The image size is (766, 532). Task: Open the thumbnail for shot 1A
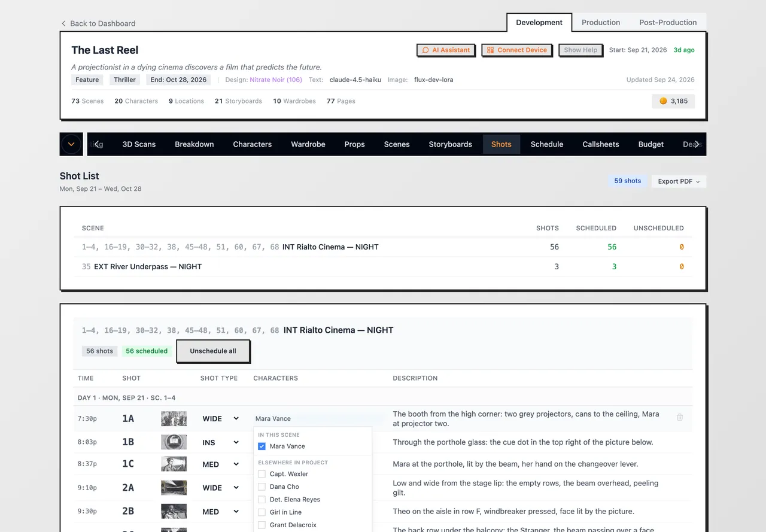point(174,418)
